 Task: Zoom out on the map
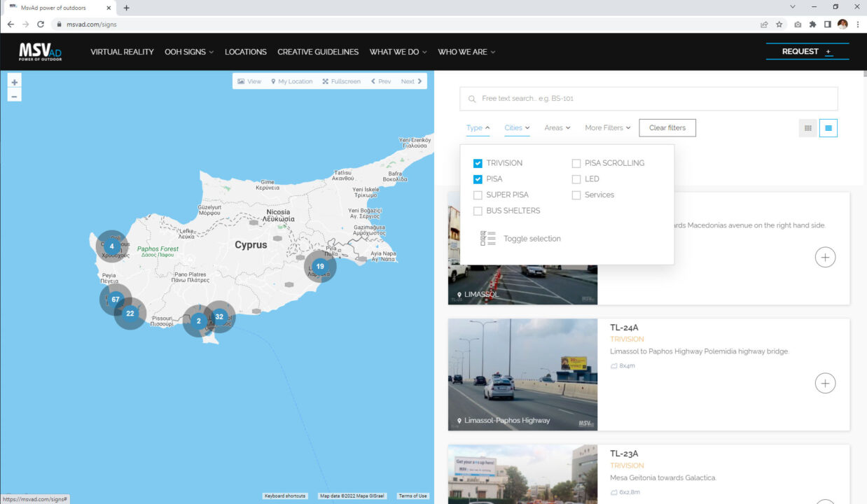[x=15, y=95]
